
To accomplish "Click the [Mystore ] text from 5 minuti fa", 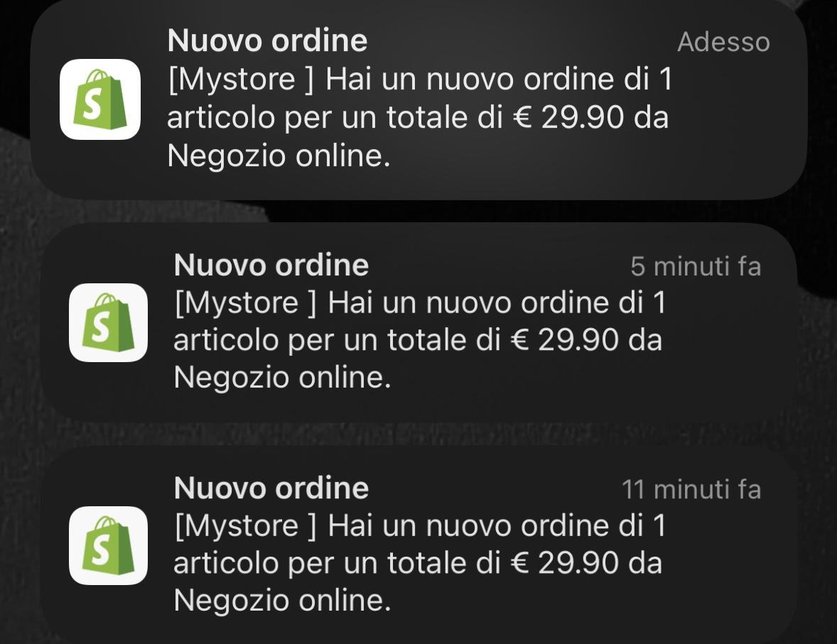I will (x=246, y=304).
